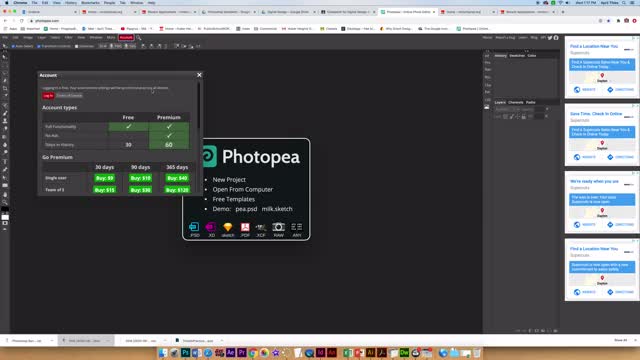Click the red Log In button
The height and width of the screenshot is (360, 640).
48,96
